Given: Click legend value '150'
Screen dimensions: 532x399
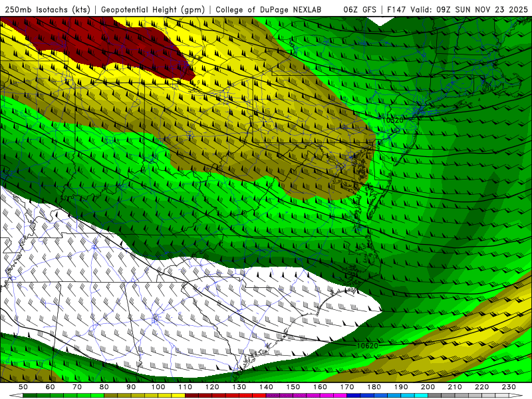Looking at the screenshot, I should [x=293, y=387].
